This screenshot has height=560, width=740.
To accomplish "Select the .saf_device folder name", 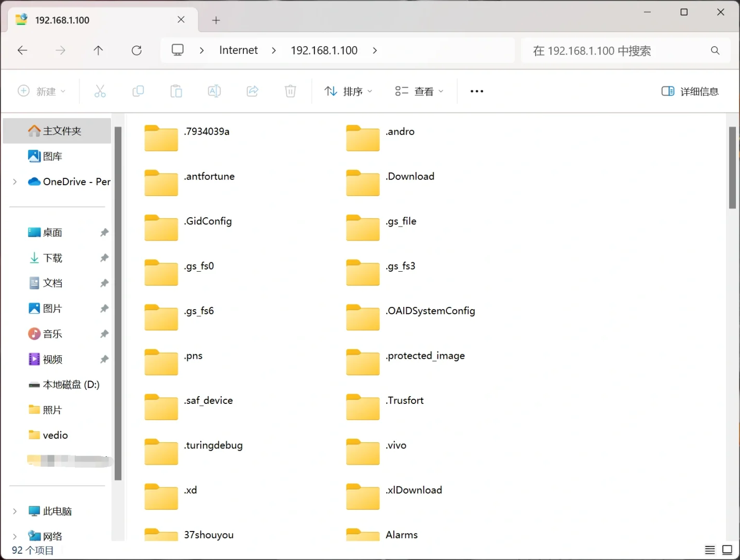I will [209, 400].
